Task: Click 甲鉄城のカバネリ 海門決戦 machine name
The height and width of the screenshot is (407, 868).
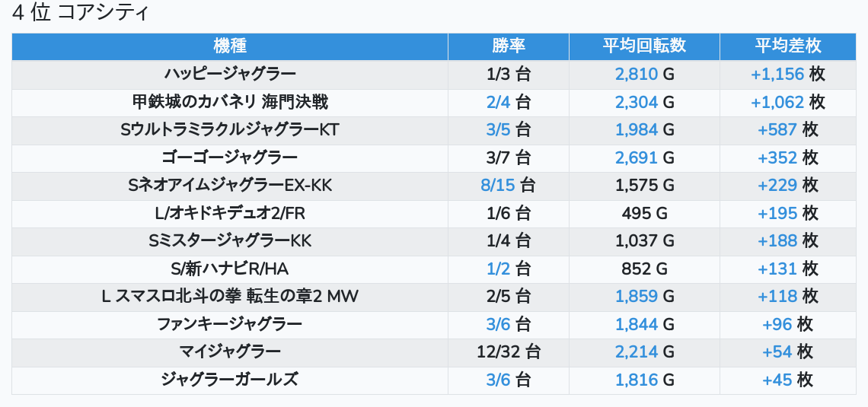Action: click(x=230, y=102)
